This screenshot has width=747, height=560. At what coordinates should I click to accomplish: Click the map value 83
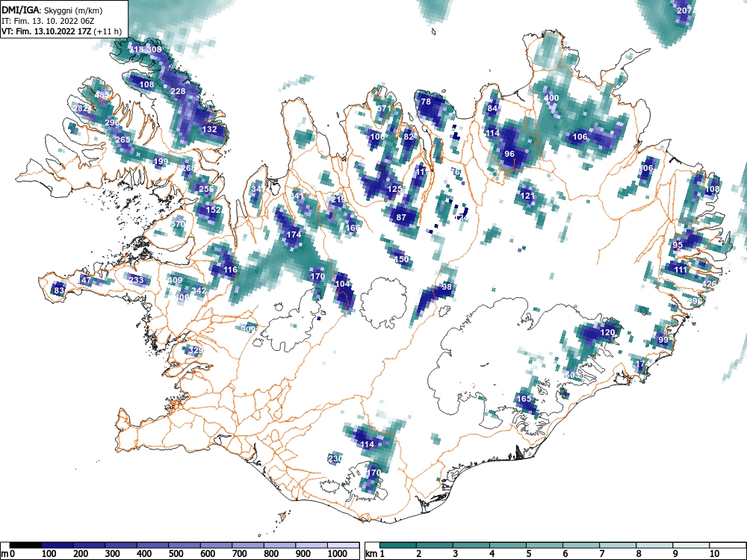(59, 290)
